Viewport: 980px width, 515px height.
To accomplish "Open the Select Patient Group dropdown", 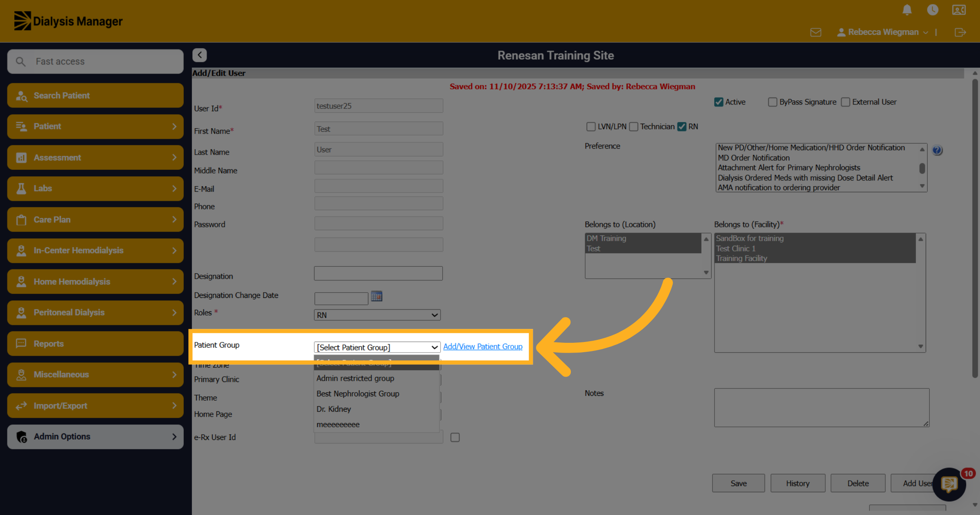I will click(x=377, y=347).
